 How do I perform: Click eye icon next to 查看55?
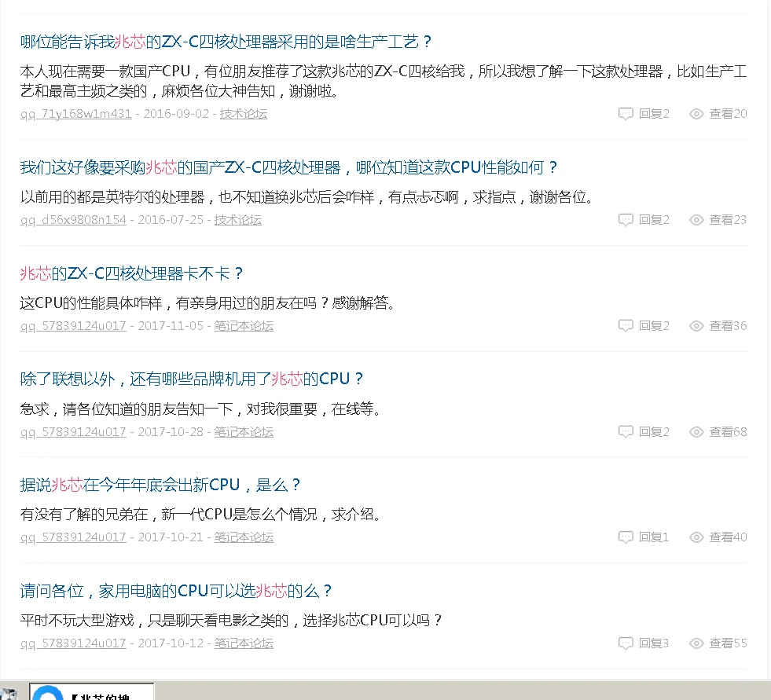tap(696, 643)
